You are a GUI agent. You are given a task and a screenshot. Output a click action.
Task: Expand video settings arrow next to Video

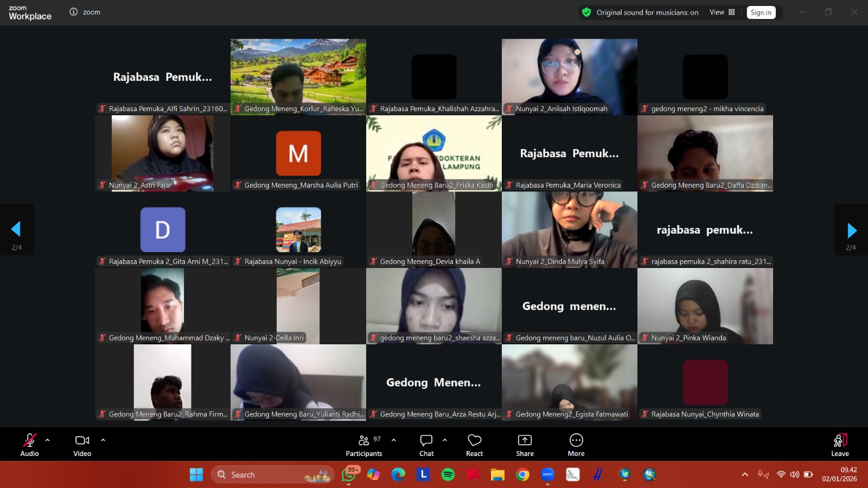[103, 440]
